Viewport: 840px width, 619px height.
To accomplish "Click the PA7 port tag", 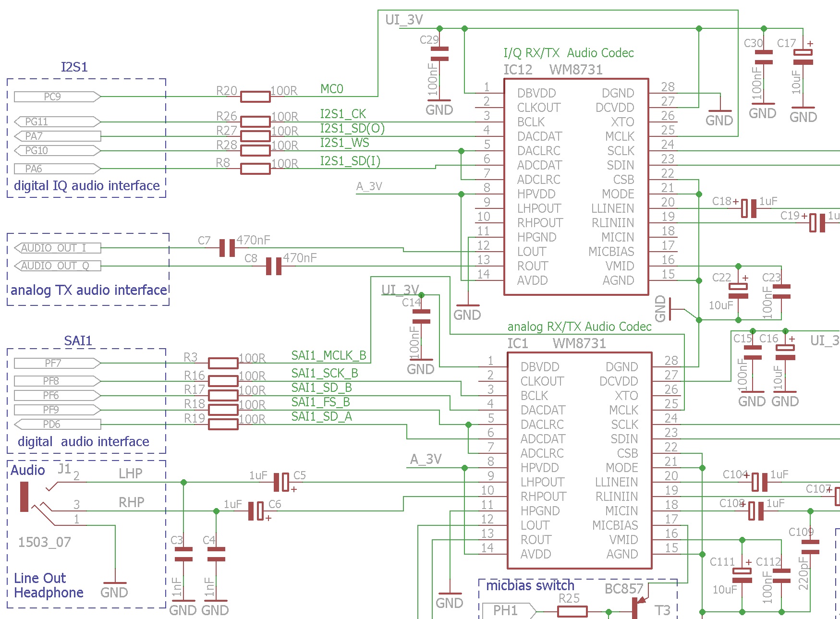I will point(57,136).
